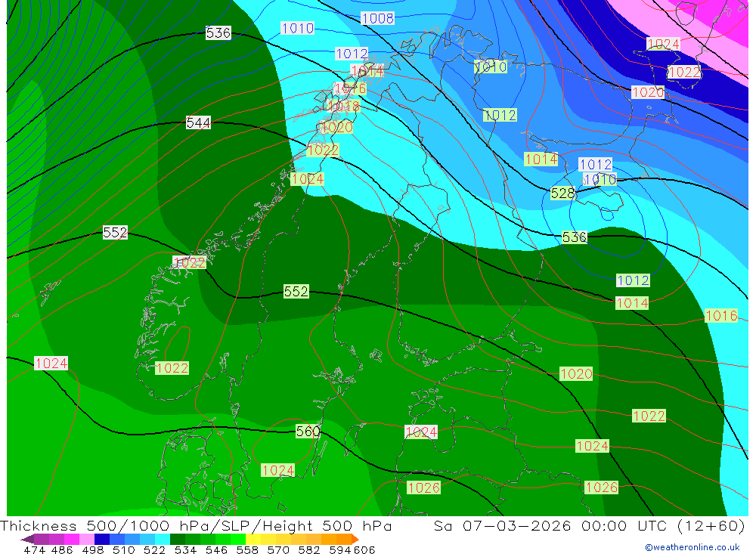Image resolution: width=756 pixels, height=554 pixels.
Task: Click the legend value '534'
Action: 186,549
